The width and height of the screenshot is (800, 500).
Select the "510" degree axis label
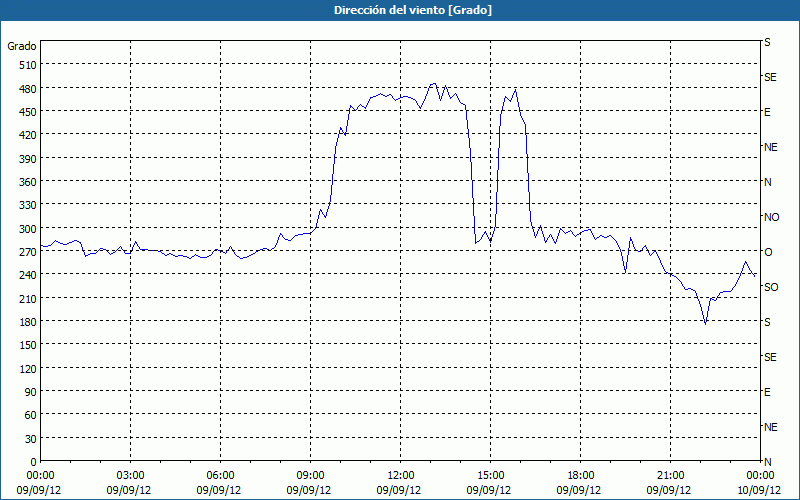(x=28, y=65)
